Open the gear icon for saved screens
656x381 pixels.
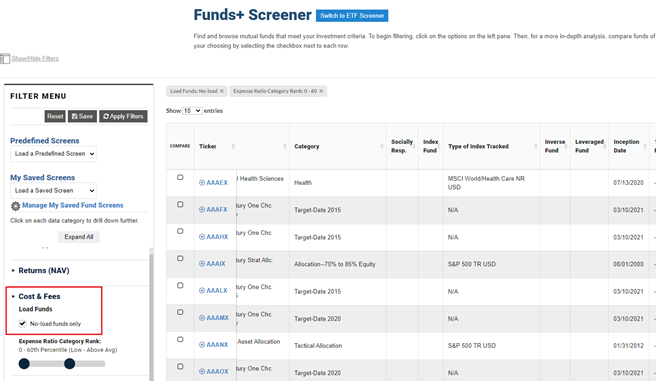pyautogui.click(x=15, y=206)
